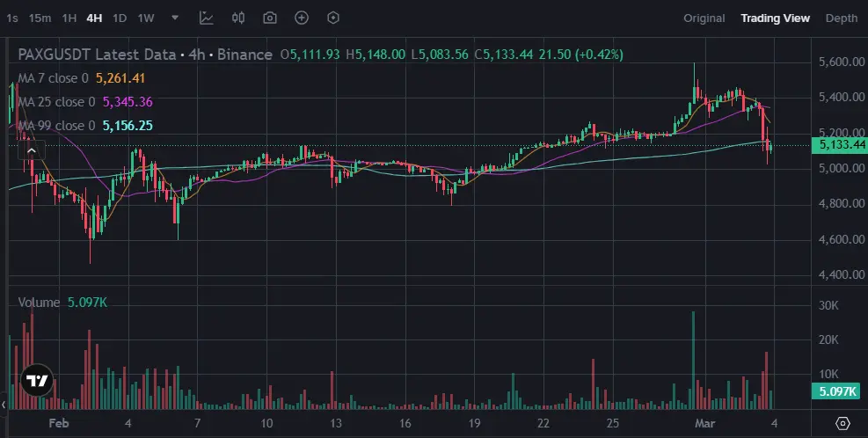868x438 pixels.
Task: Expand left panel arrow at bottom left
Action: coord(4,405)
